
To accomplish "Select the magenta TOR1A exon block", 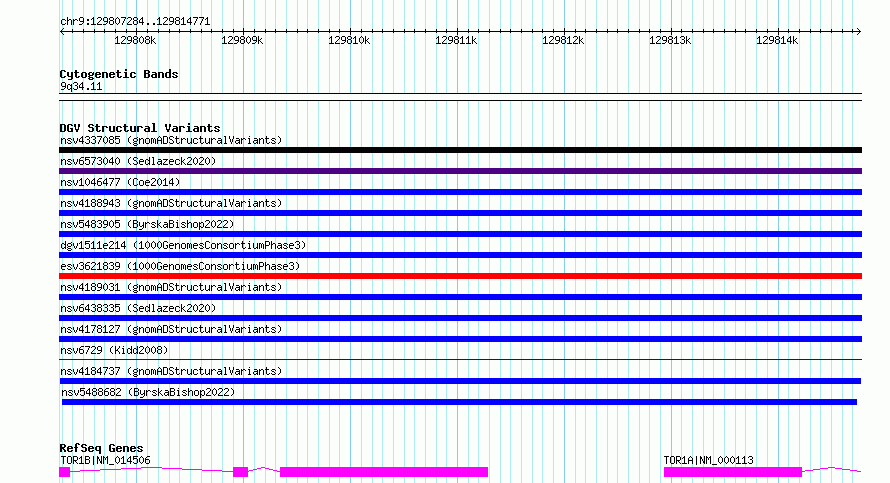I will [x=733, y=472].
